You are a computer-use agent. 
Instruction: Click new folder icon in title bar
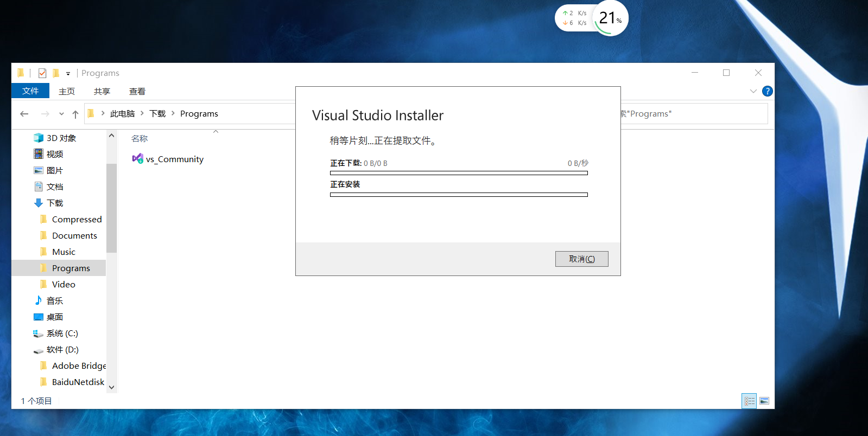pos(55,73)
